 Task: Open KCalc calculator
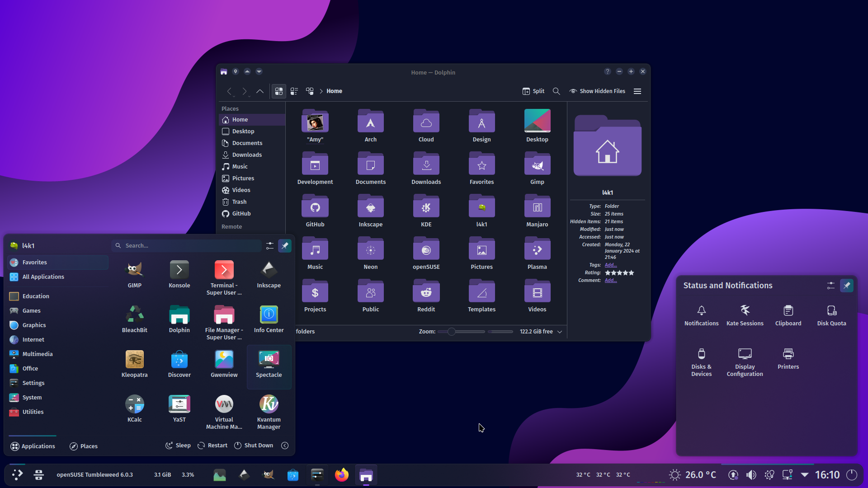click(x=134, y=408)
